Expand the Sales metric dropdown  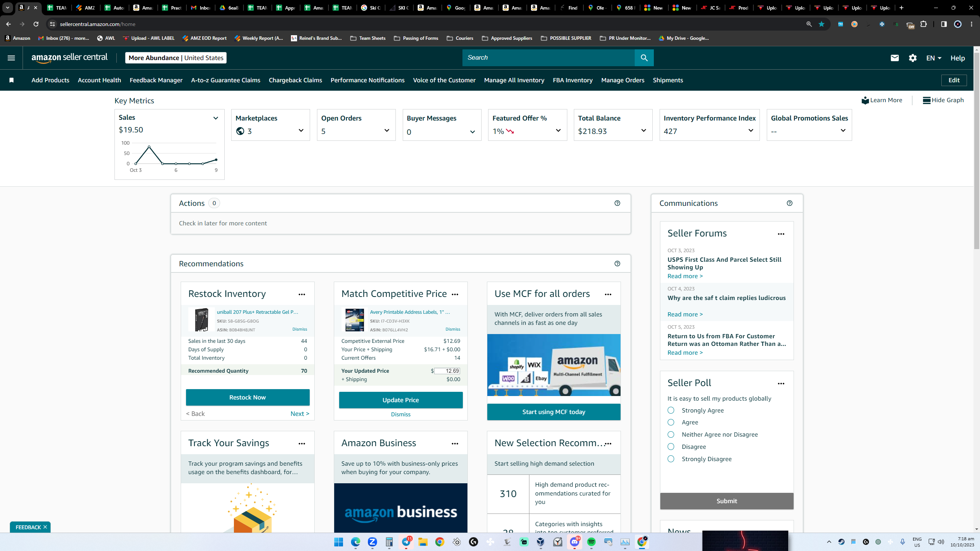point(216,118)
